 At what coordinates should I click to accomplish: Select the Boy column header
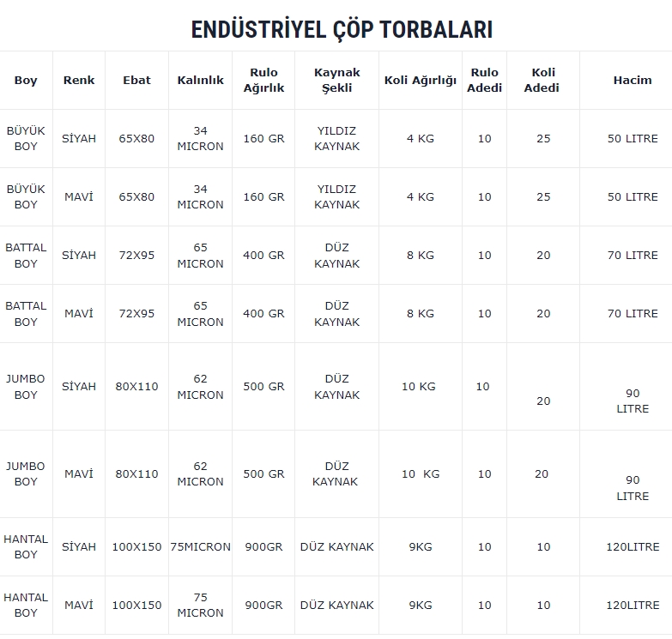(26, 80)
